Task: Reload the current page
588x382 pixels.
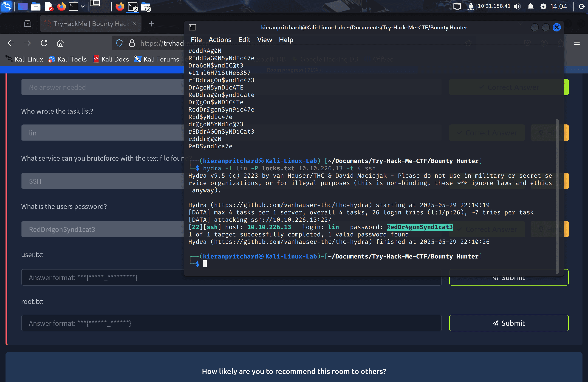Action: tap(44, 43)
